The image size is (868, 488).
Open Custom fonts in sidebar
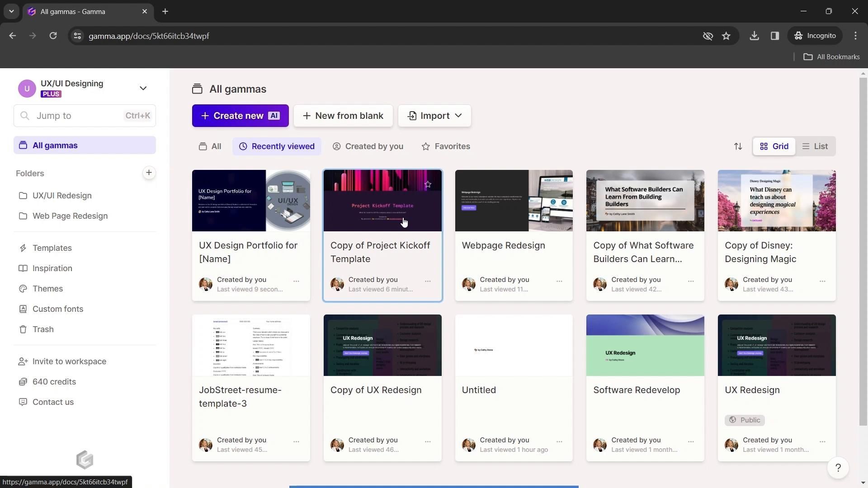click(x=57, y=309)
